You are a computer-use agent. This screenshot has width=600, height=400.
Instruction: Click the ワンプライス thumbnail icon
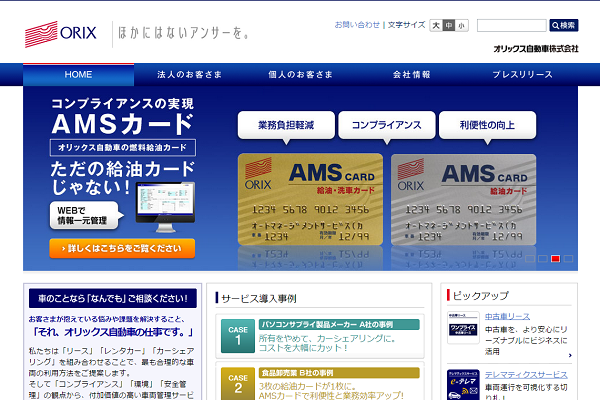coord(463,328)
